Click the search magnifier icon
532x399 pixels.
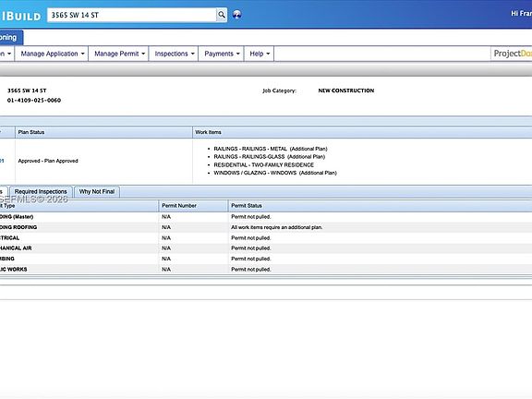222,15
